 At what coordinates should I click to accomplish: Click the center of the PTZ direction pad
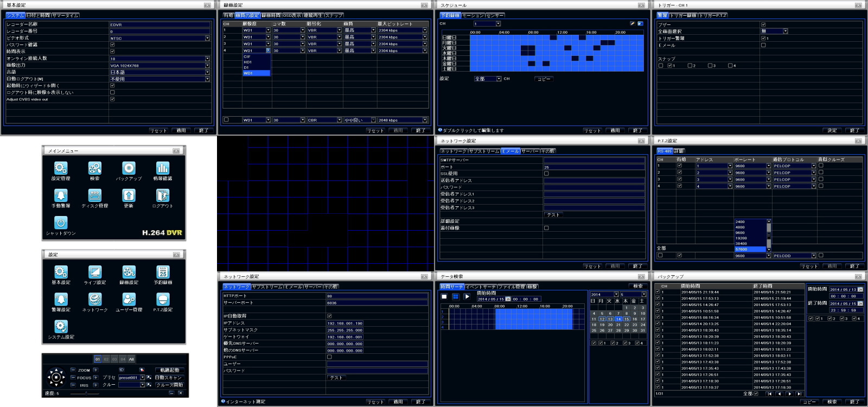[56, 377]
